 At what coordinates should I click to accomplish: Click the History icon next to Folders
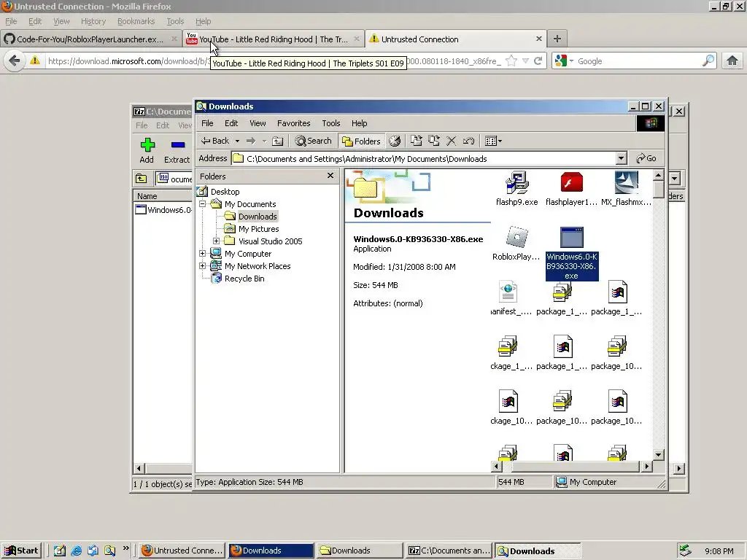[x=395, y=141]
